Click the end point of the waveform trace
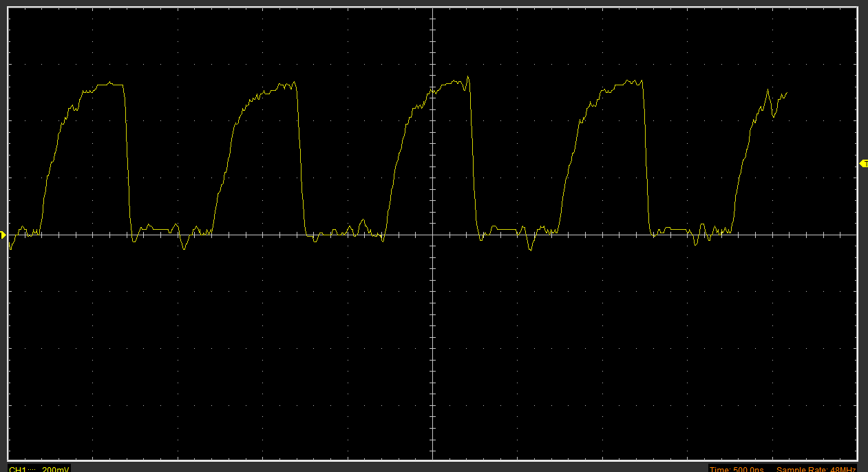This screenshot has width=868, height=472. click(x=786, y=93)
